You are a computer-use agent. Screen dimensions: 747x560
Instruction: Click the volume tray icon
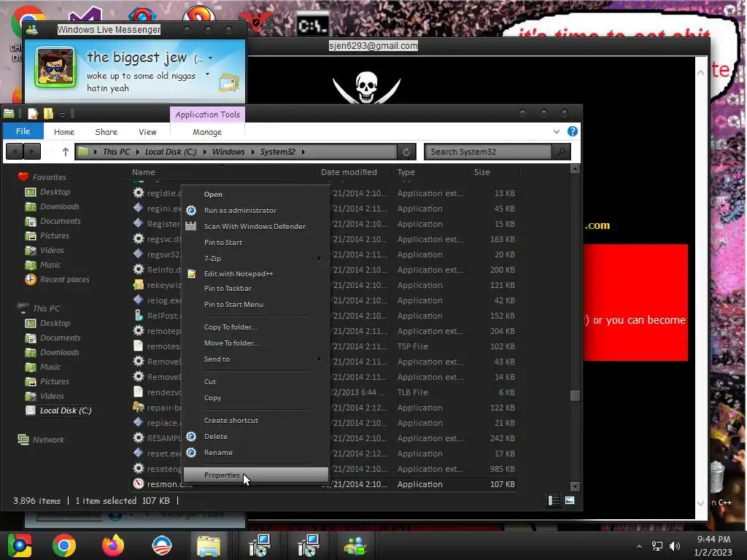click(x=674, y=546)
